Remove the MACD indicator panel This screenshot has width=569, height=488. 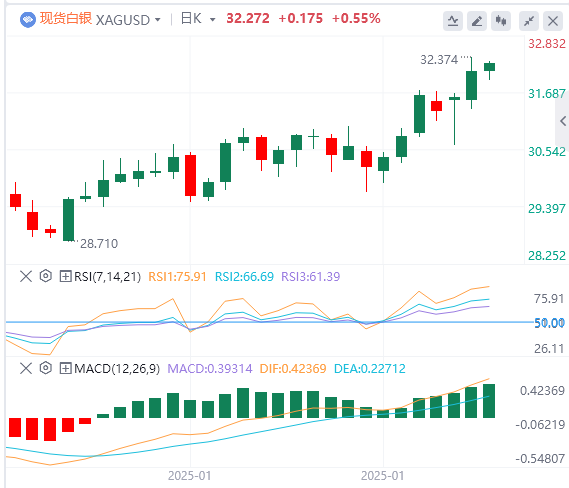pos(26,369)
